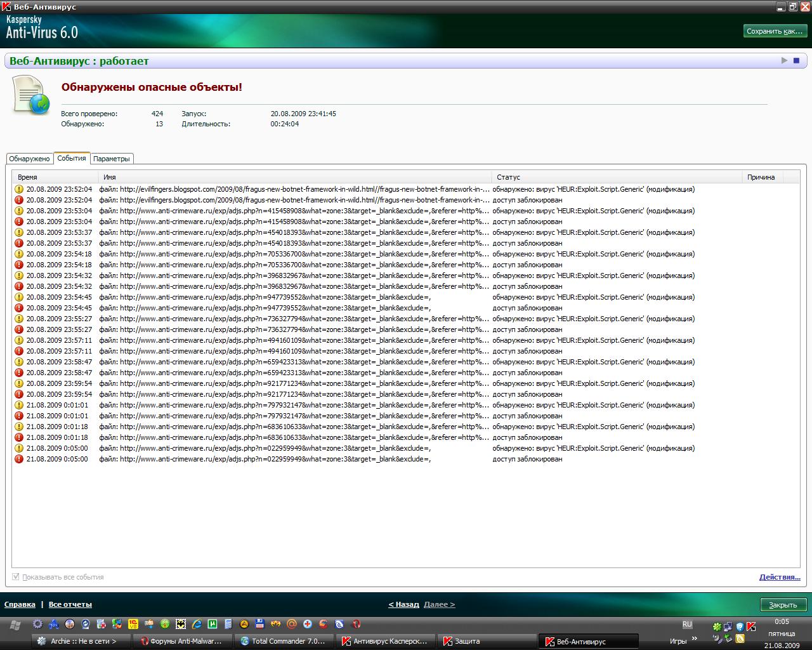Click the blue shield tray icon
This screenshot has height=650, width=812.
pos(740,627)
